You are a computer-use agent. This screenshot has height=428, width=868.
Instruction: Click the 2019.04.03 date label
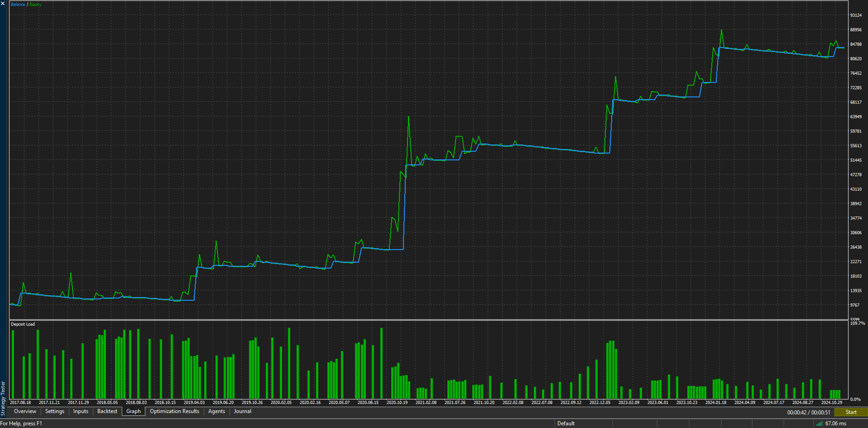[194, 403]
